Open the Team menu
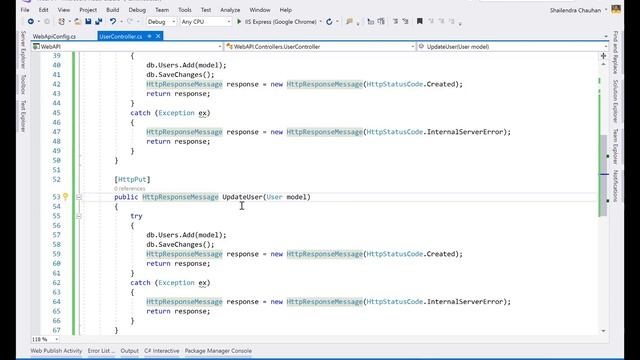This screenshot has height=360, width=640. [162, 10]
